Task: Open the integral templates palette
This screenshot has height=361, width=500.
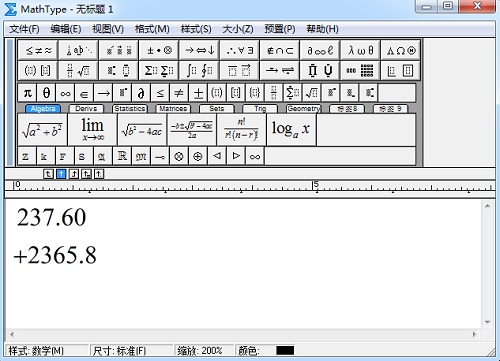Action: pyautogui.click(x=199, y=70)
